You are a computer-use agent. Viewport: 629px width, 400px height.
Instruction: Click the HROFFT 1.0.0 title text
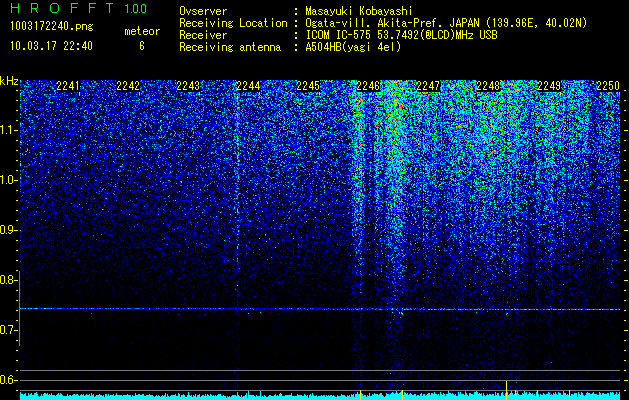pyautogui.click(x=78, y=8)
